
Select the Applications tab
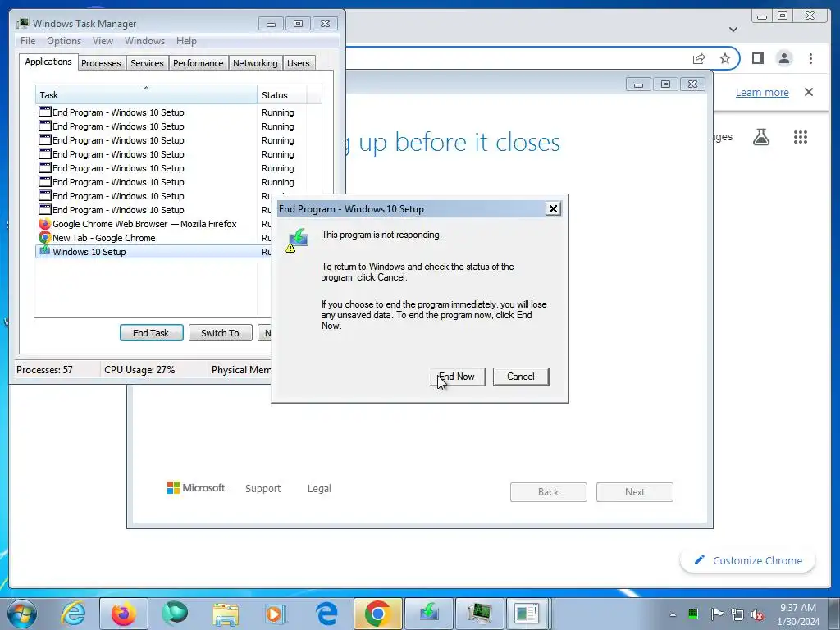(x=48, y=62)
